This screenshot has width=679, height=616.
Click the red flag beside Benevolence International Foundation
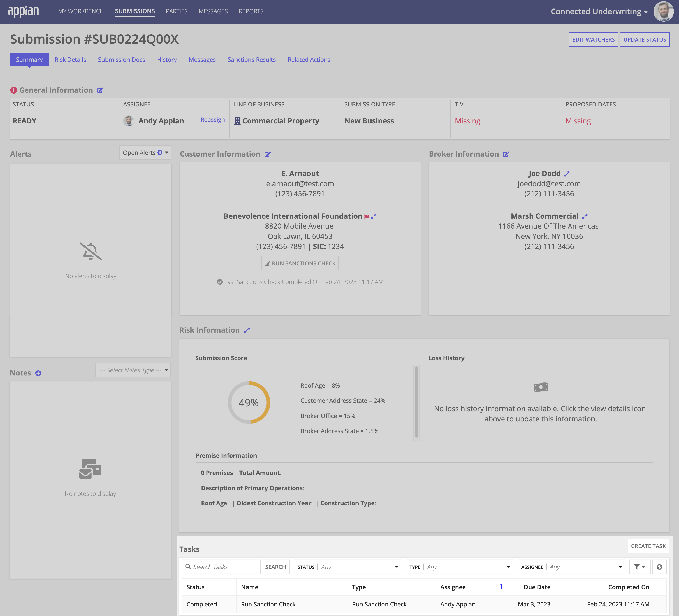coord(367,217)
